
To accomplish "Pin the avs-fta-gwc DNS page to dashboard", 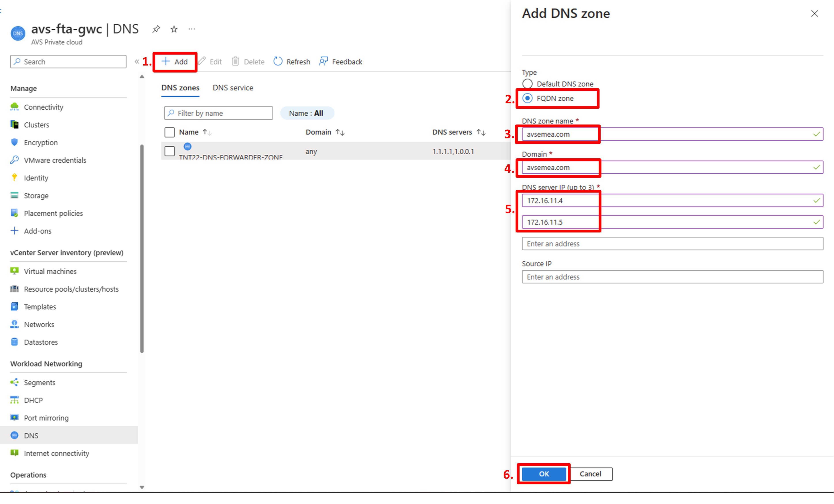I will pos(156,29).
